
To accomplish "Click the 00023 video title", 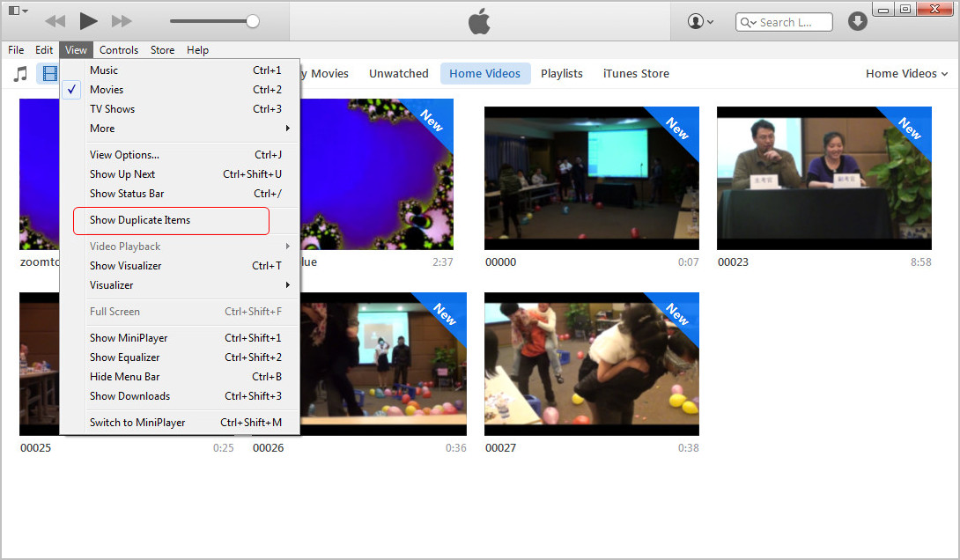I will [733, 262].
